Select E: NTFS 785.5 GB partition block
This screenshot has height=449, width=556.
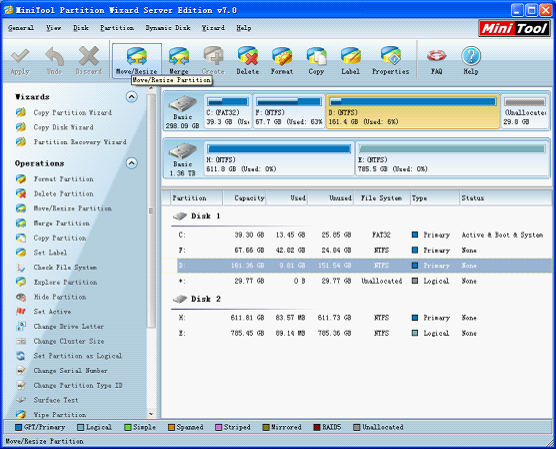452,159
